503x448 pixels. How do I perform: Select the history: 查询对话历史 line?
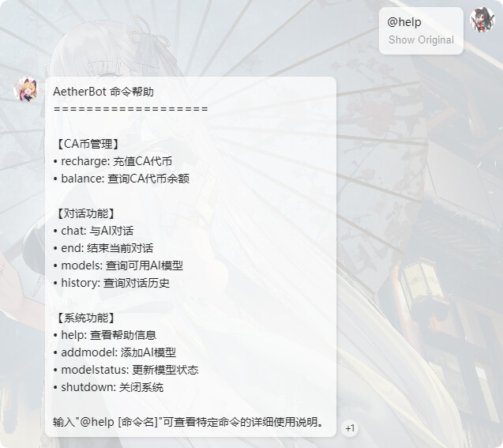coord(111,283)
